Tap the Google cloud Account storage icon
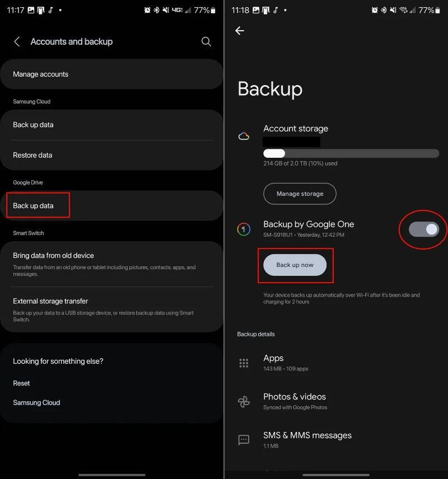448x479 pixels. [x=244, y=136]
